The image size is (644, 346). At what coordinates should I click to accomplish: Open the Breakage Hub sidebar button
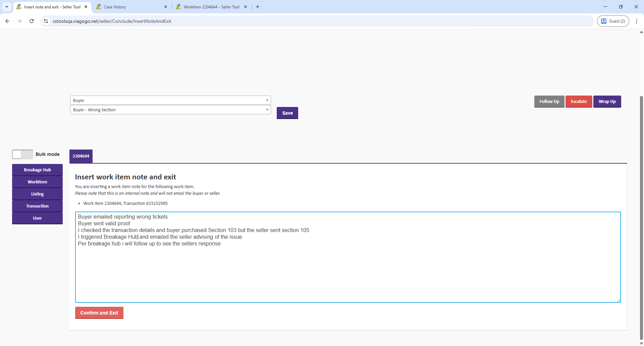click(x=37, y=170)
